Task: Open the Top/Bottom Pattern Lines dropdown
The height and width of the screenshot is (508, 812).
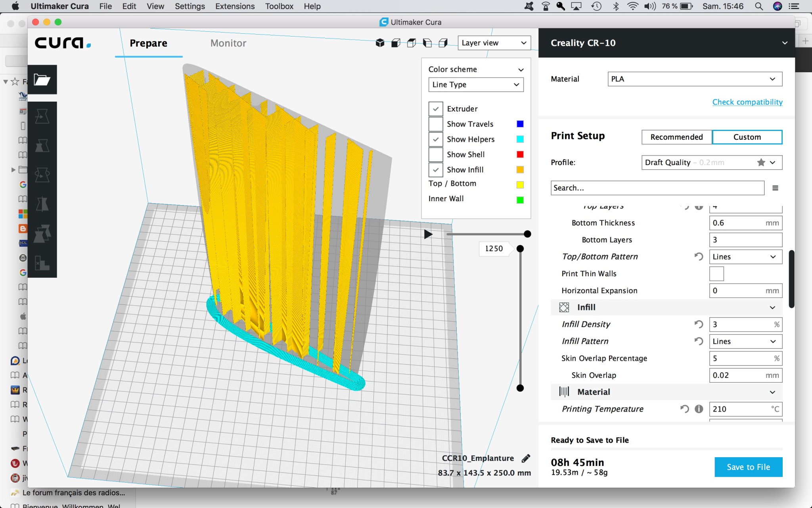Action: pyautogui.click(x=745, y=257)
